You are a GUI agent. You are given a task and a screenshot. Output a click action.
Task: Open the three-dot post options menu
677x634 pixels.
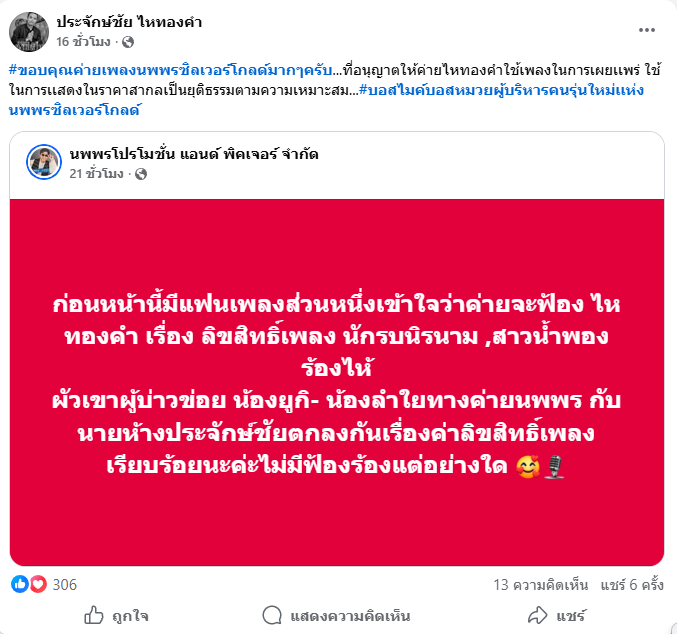(646, 30)
